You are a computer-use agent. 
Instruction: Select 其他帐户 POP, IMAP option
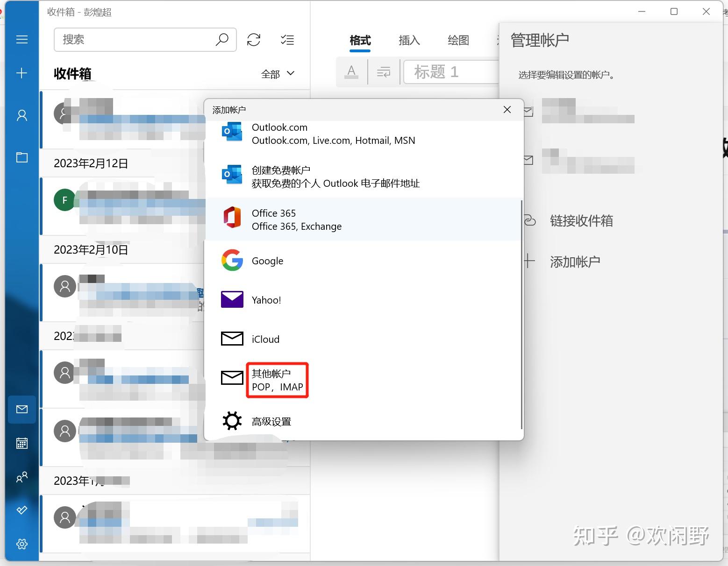pos(277,380)
